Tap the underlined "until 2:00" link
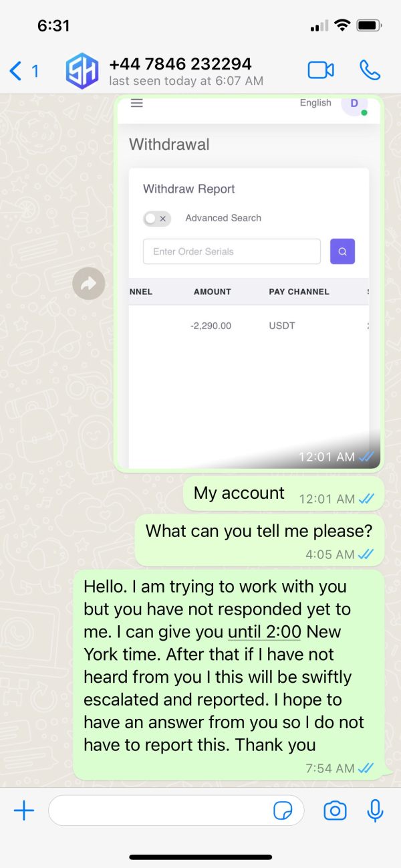The height and width of the screenshot is (868, 401). click(265, 631)
